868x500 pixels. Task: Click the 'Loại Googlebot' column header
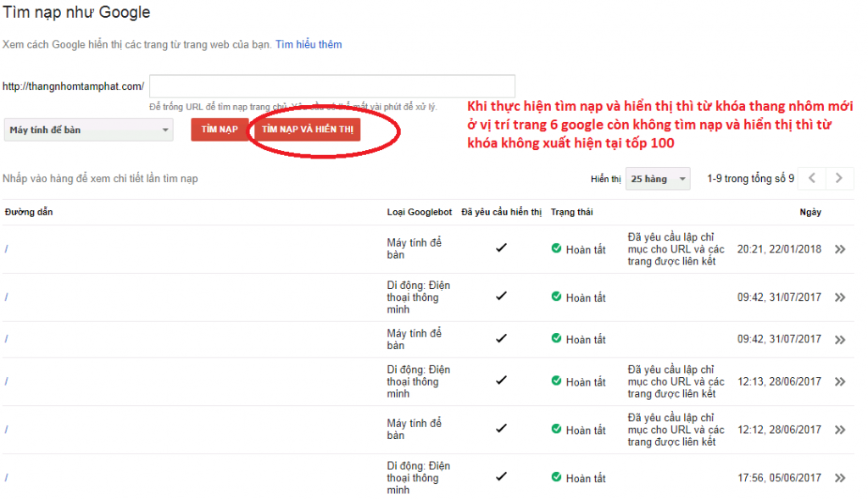pos(419,212)
